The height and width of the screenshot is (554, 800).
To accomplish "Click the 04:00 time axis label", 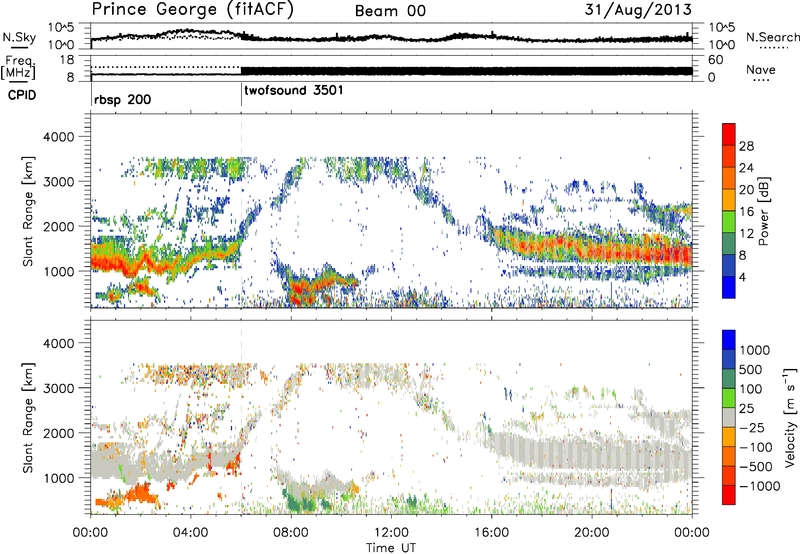I will (191, 533).
